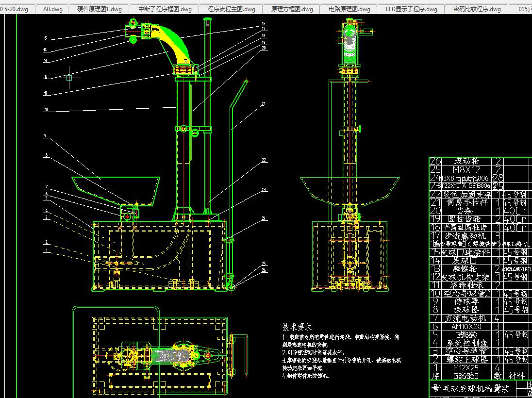
Task: Select the M8X12 cell in parts table
Action: point(466,169)
